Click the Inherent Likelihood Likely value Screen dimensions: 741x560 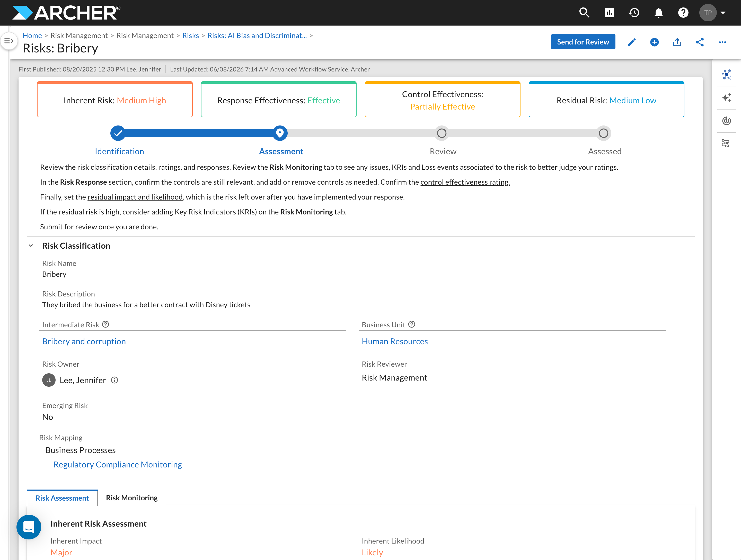coord(372,552)
